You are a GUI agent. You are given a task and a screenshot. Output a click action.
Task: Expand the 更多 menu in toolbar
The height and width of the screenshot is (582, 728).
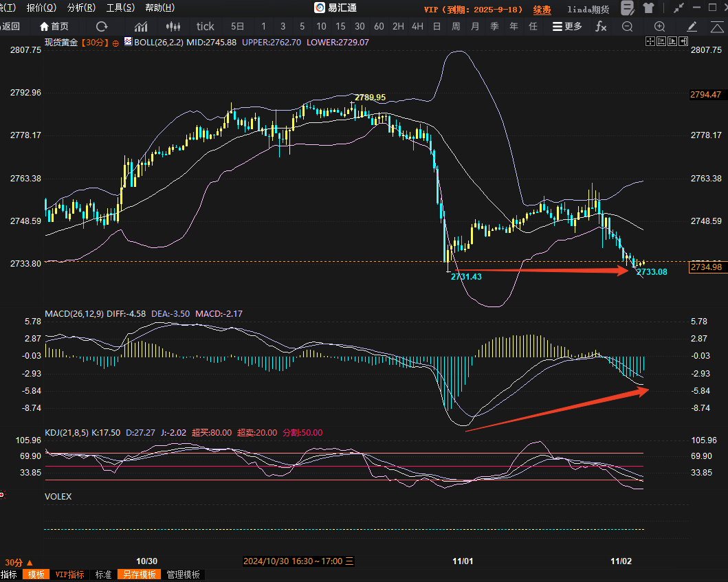coord(567,27)
